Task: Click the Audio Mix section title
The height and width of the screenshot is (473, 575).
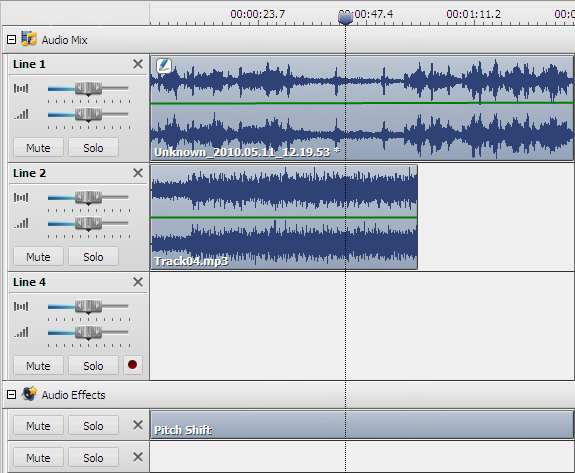Action: tap(65, 40)
